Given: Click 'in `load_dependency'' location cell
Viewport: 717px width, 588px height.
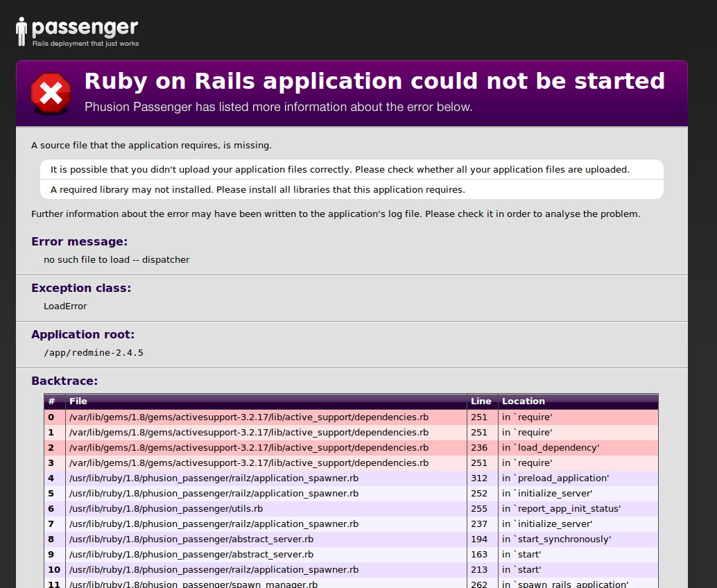Looking at the screenshot, I should point(551,448).
